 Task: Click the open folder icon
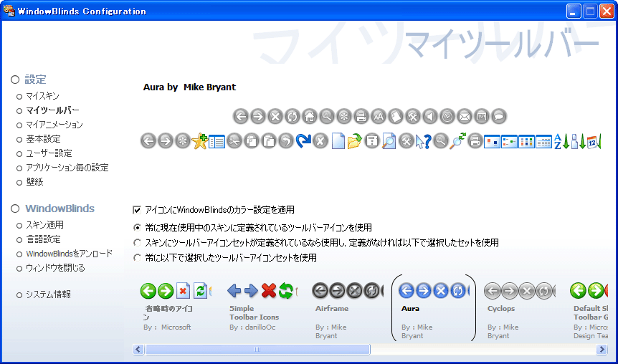(355, 141)
